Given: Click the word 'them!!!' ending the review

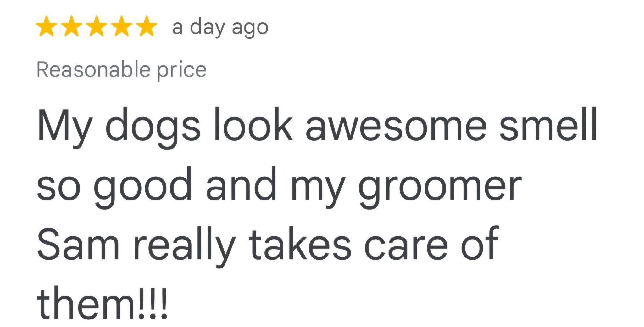Looking at the screenshot, I should pyautogui.click(x=103, y=303).
